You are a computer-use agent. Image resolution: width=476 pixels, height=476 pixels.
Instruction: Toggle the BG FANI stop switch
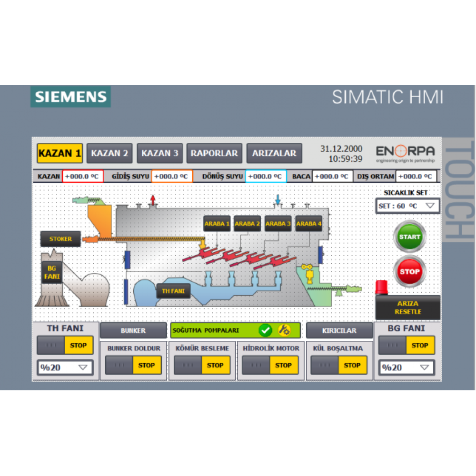407,345
